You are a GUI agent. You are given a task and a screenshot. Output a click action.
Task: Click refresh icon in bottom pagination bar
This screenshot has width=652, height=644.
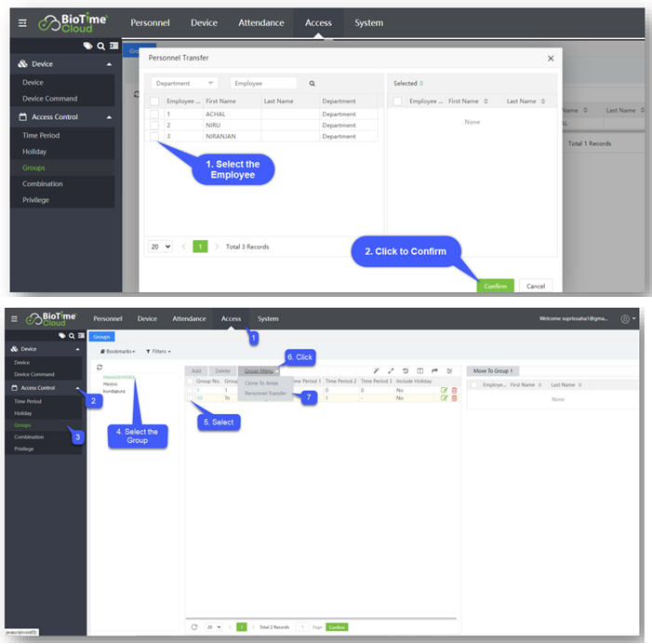click(194, 626)
